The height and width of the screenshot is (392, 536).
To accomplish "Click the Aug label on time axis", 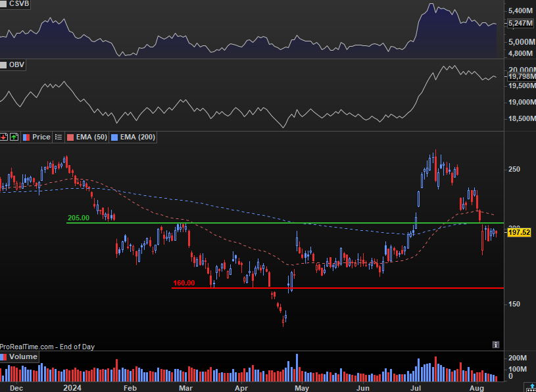I will 476,388.
